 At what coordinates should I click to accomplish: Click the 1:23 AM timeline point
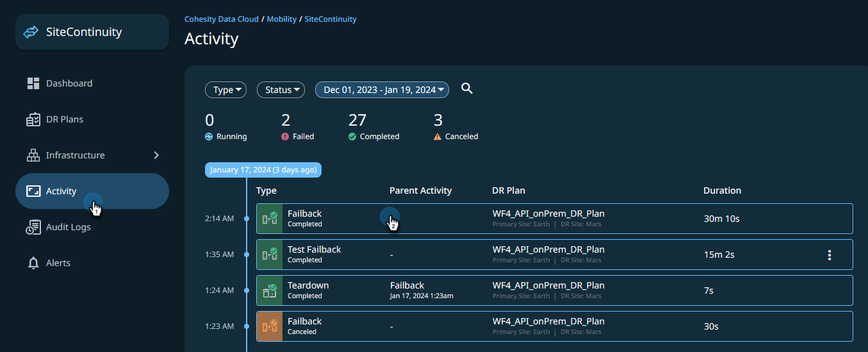247,326
